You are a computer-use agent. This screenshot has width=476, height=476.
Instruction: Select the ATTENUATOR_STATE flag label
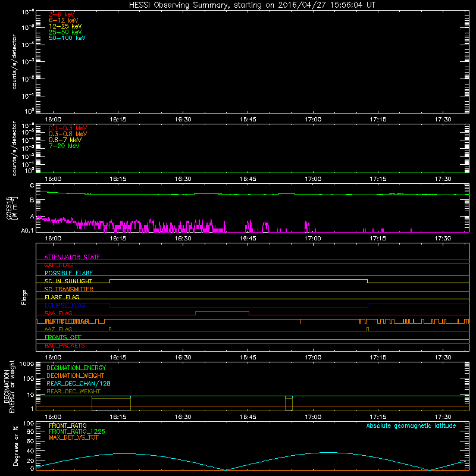(72, 257)
